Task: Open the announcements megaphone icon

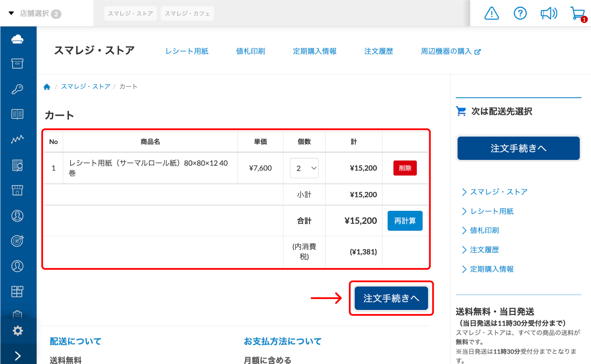Action: point(549,13)
